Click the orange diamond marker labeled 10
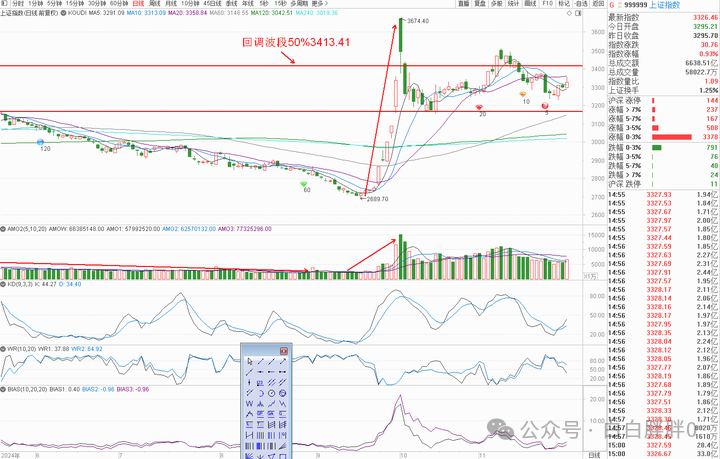Image resolution: width=720 pixels, height=459 pixels. click(x=523, y=95)
